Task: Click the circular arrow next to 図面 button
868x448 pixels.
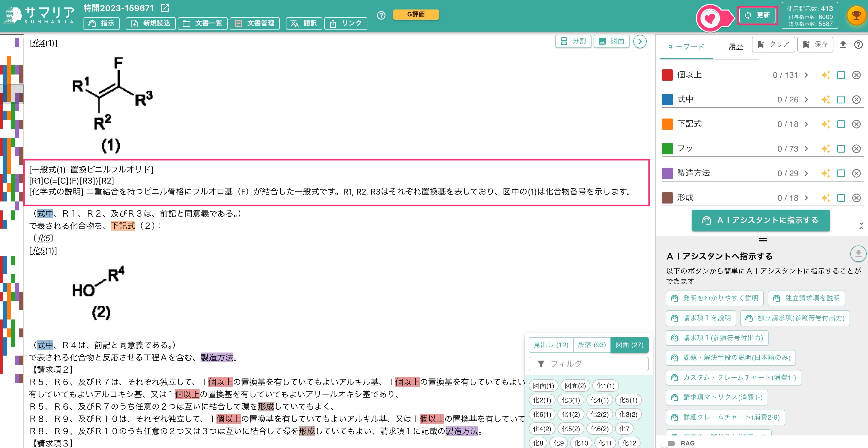Action: [x=639, y=41]
